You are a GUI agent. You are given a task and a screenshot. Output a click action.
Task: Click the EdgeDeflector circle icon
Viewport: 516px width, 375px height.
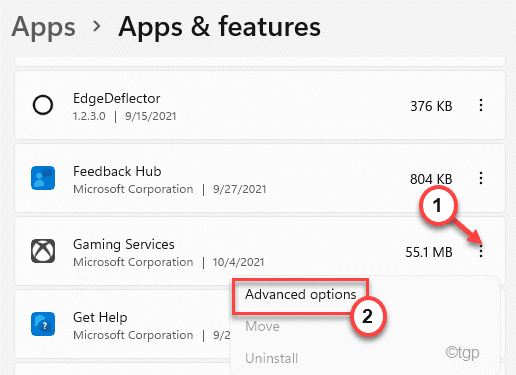pyautogui.click(x=43, y=105)
